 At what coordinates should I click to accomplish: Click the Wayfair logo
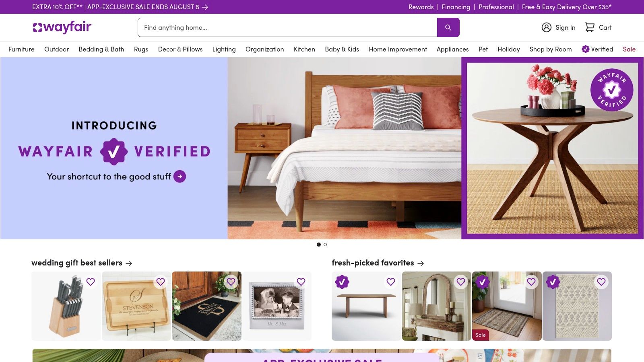62,27
